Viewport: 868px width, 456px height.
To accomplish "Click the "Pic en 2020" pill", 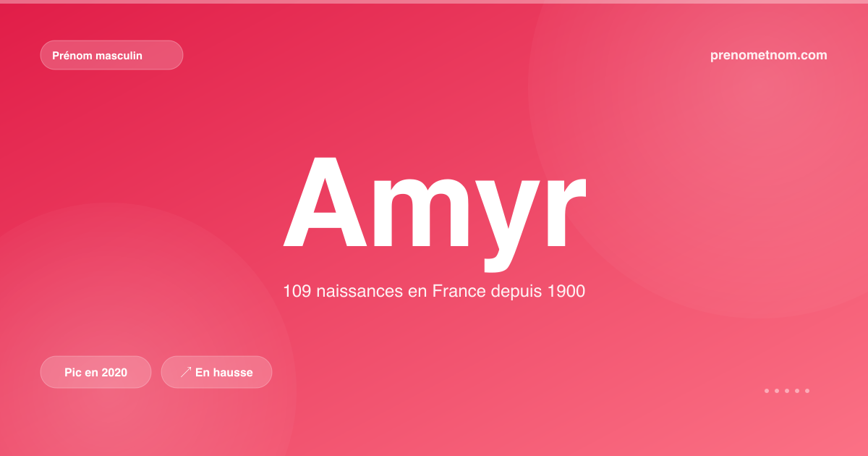I will pyautogui.click(x=95, y=372).
